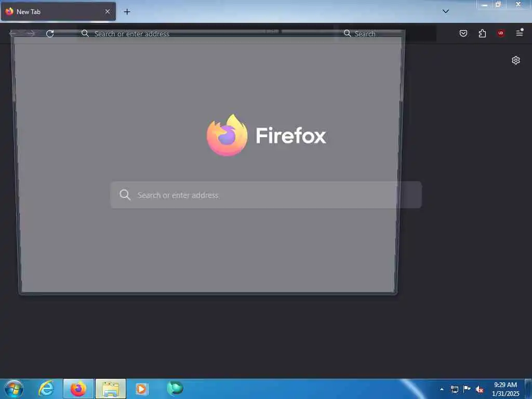532x399 pixels.
Task: Click the center page search field
Action: pyautogui.click(x=266, y=195)
